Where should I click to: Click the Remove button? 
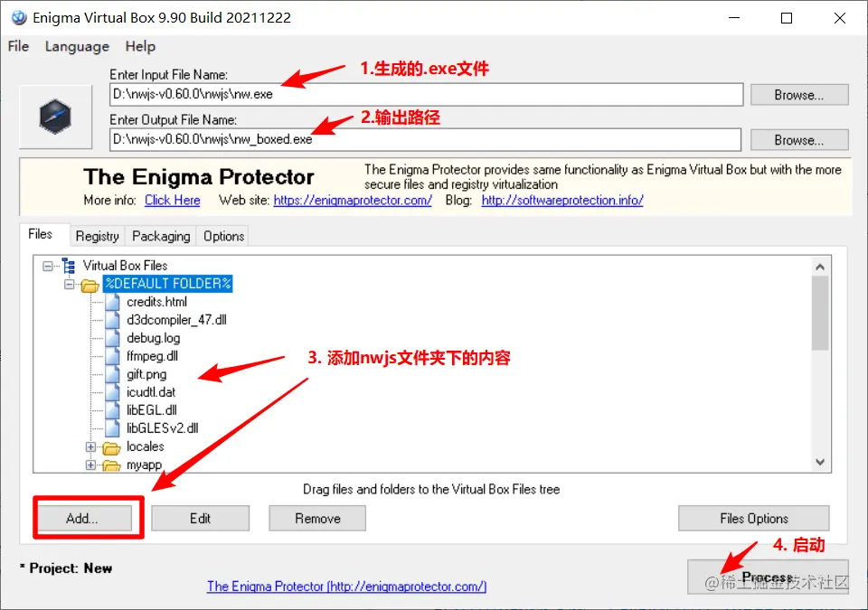(x=317, y=519)
